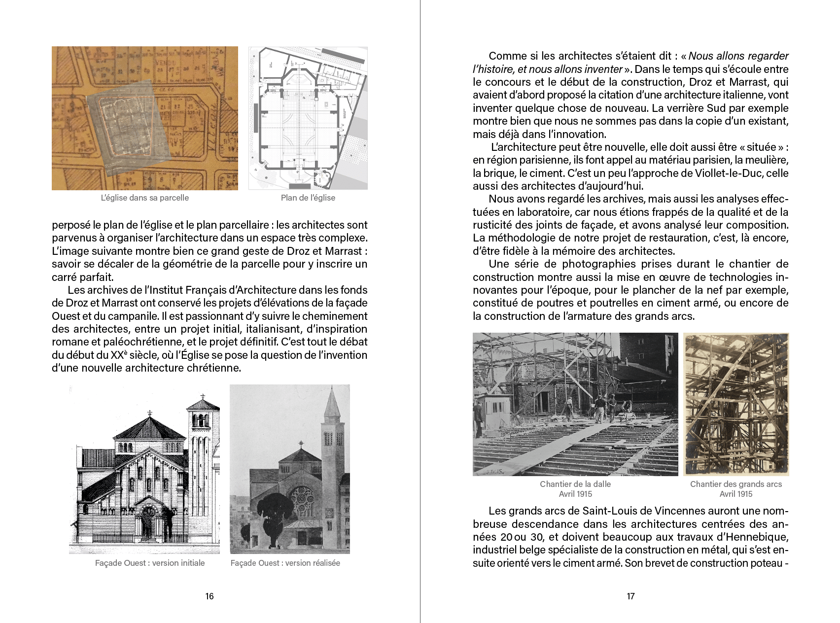Click the slab construction site photo
Viewport: 840px width, 623px height.
click(575, 404)
